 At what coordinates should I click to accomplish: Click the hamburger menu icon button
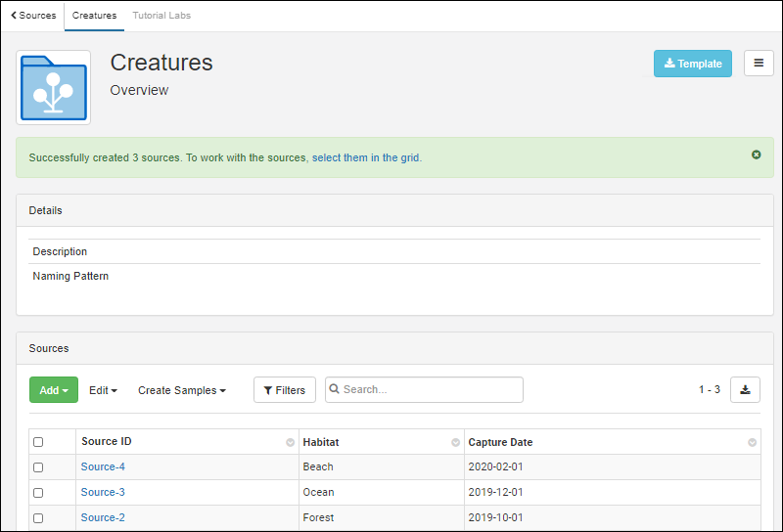click(759, 64)
